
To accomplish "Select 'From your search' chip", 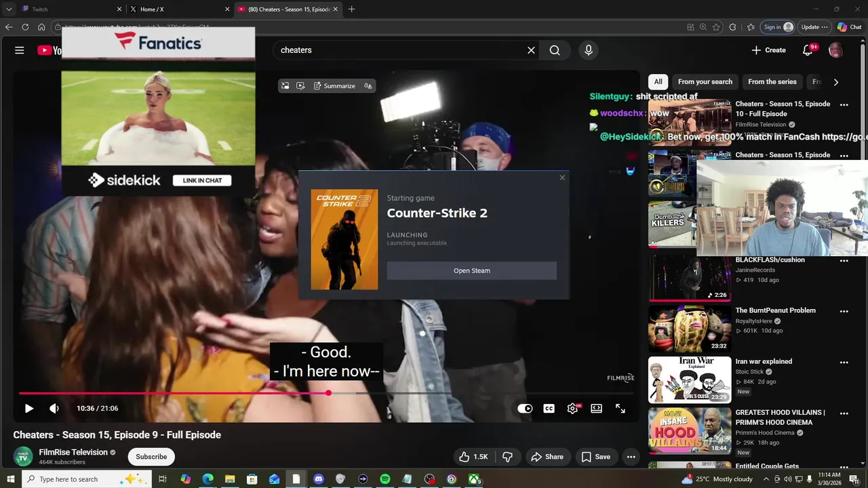I will [x=705, y=82].
